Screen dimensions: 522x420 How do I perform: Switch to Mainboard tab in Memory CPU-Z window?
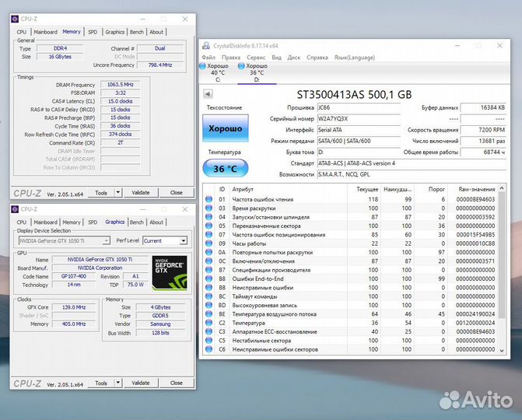tap(46, 32)
